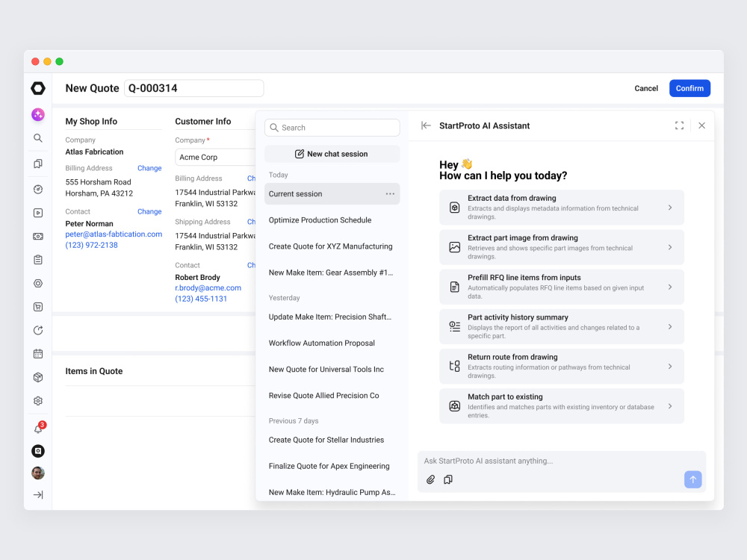Open the user avatar profile

click(x=38, y=473)
